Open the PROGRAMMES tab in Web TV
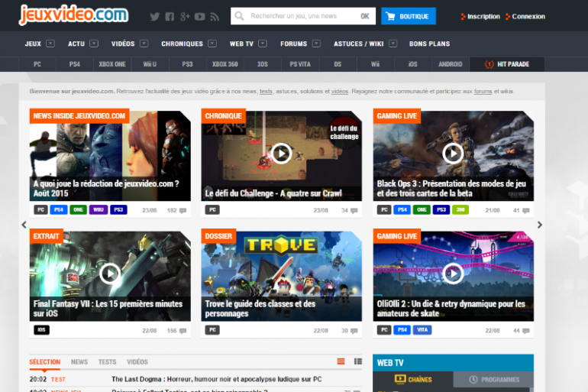The height and width of the screenshot is (392, 588). click(x=493, y=379)
